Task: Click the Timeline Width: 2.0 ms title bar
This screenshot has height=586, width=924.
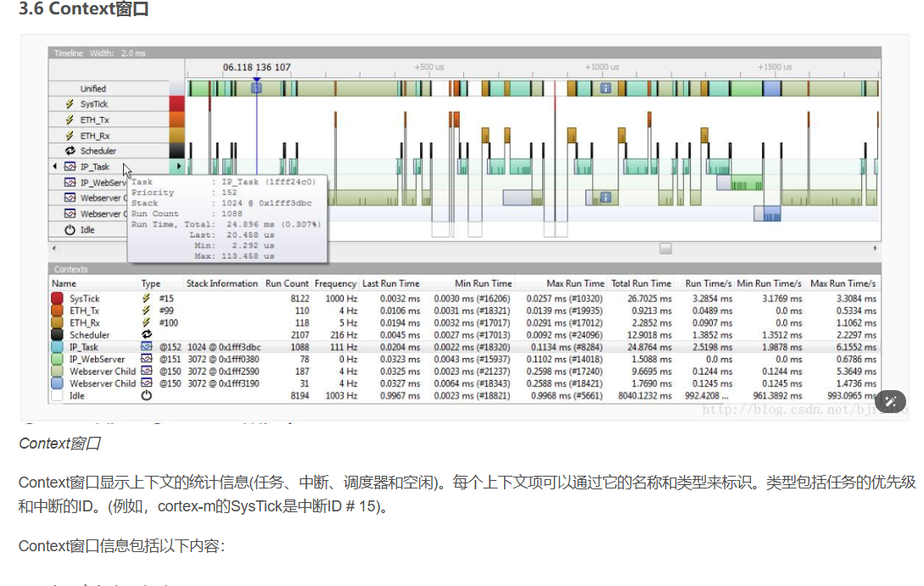Action: pos(464,53)
